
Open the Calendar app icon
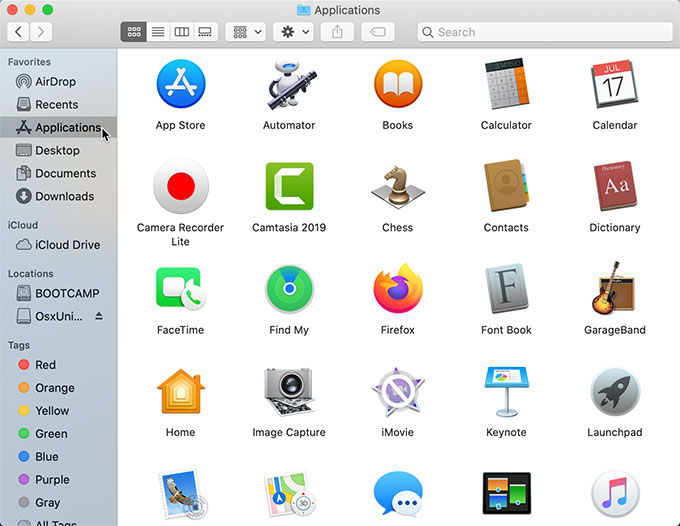(615, 84)
